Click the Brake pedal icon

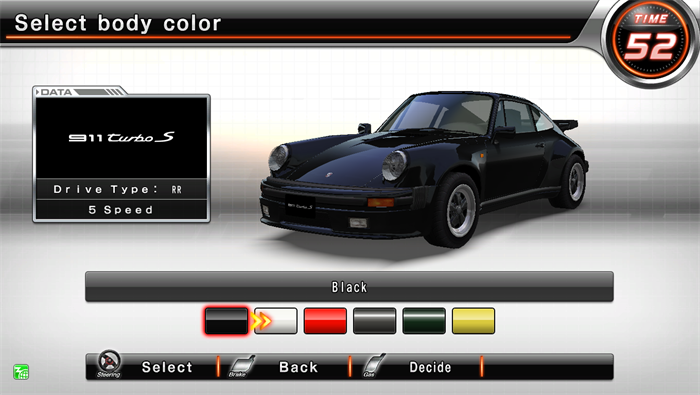[241, 366]
